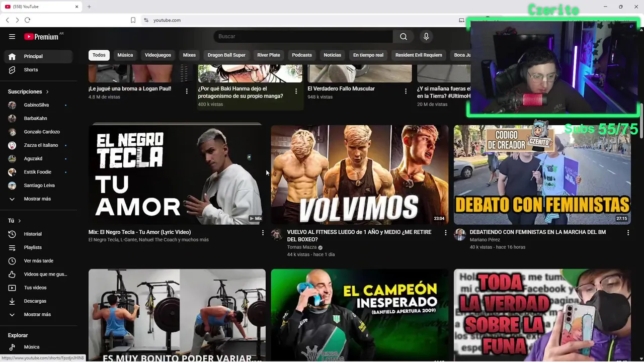644x362 pixels.
Task: Bookmark the page from address bar
Action: (x=133, y=20)
